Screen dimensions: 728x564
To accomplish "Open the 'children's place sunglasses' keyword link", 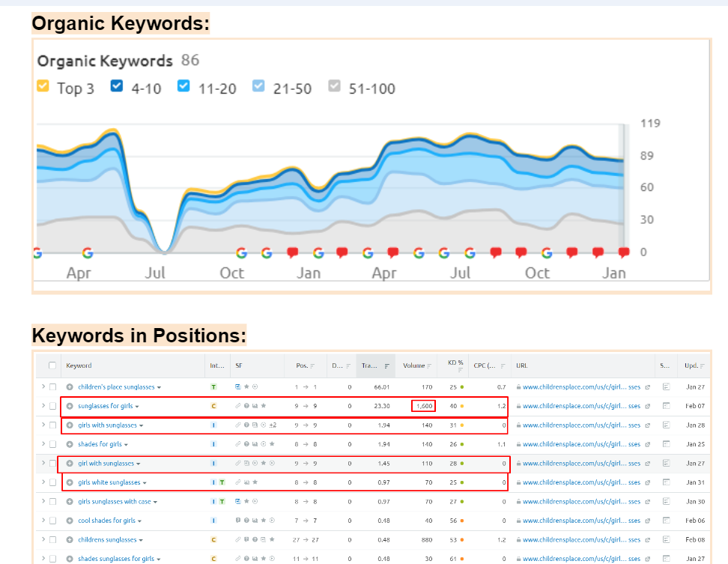I will [116, 386].
